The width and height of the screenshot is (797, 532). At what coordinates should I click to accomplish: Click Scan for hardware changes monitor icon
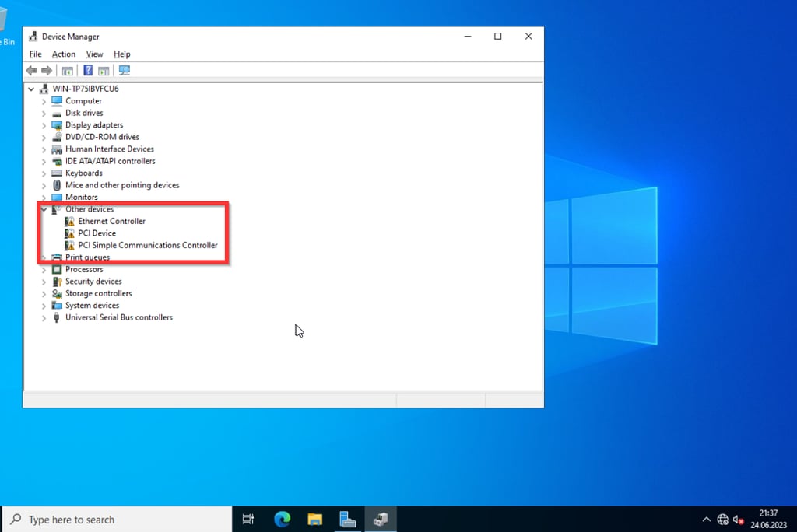coord(125,71)
